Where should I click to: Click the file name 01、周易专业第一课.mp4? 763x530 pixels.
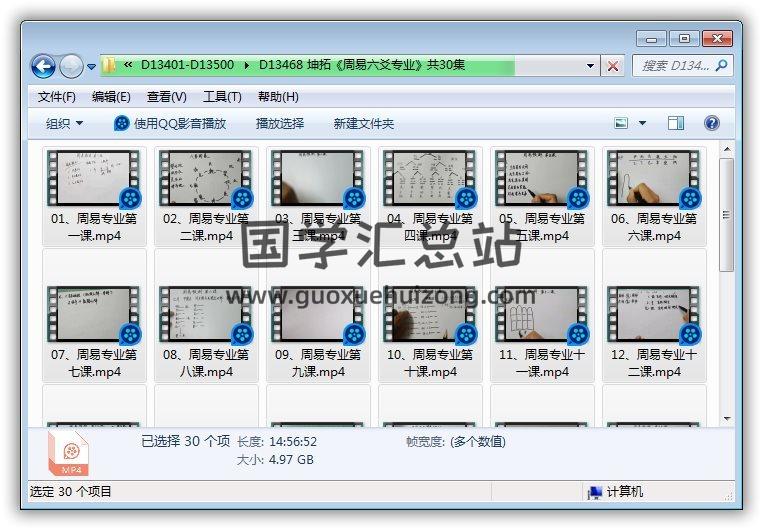click(94, 227)
